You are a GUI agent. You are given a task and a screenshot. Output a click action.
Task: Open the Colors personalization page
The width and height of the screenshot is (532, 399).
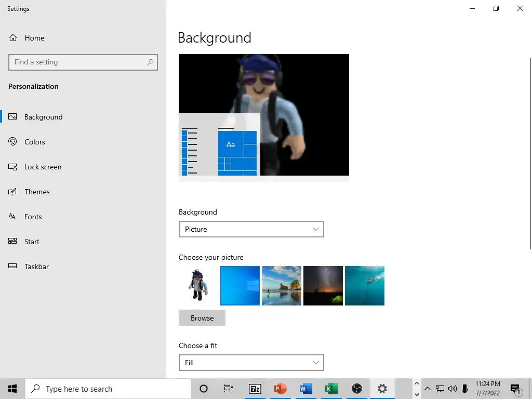click(x=83, y=142)
